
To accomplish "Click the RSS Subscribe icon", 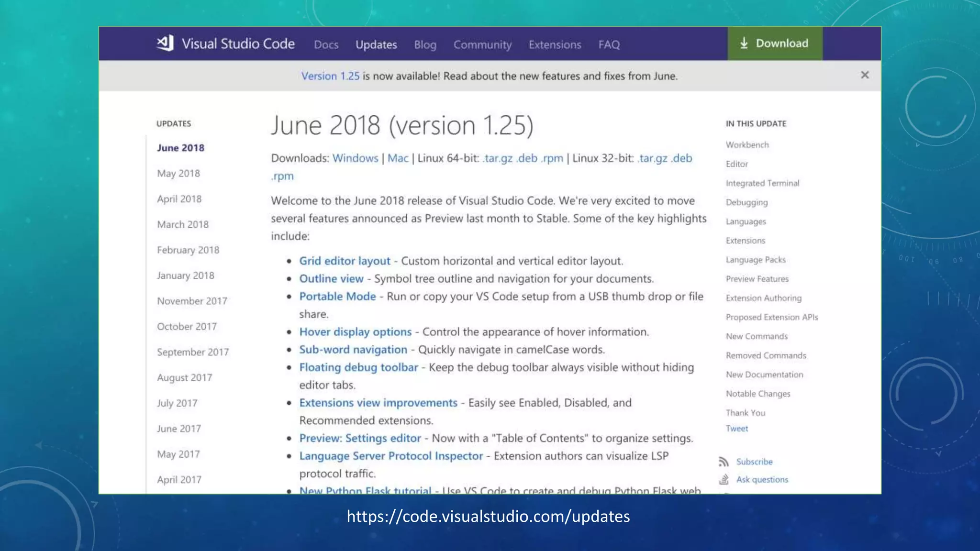I will tap(724, 462).
